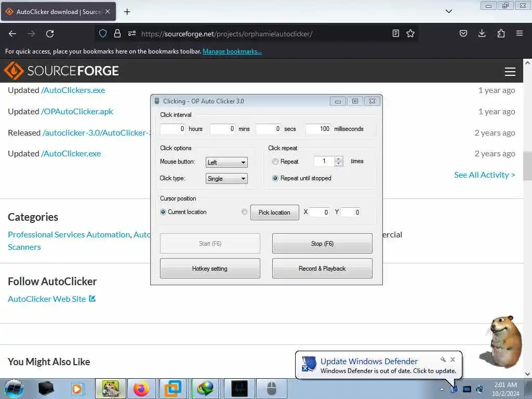
Task: Open Mouse button dropdown
Action: [x=227, y=163]
